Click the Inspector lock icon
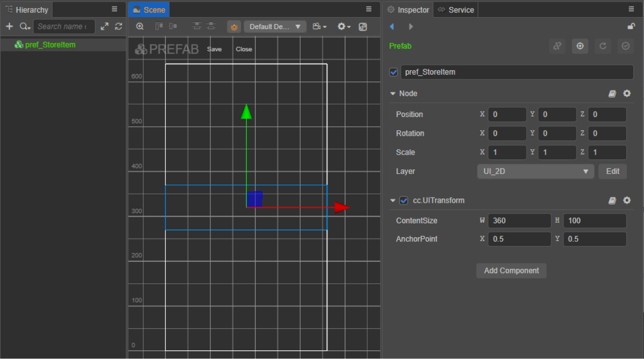 631,26
